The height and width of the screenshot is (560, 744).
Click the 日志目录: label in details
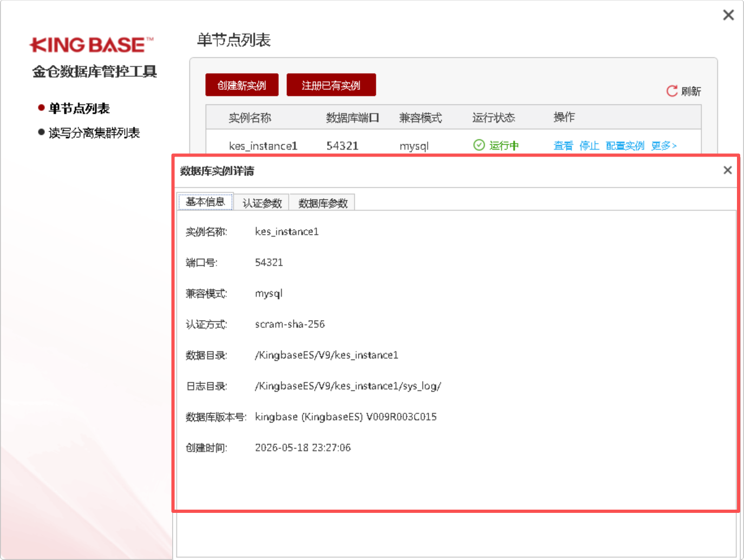coord(206,386)
